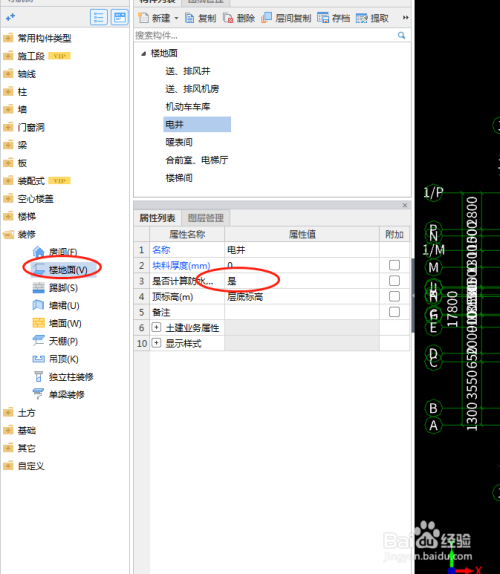Screen dimensions: 500x574
Task: Click the 新建 new component button
Action: pos(154,18)
